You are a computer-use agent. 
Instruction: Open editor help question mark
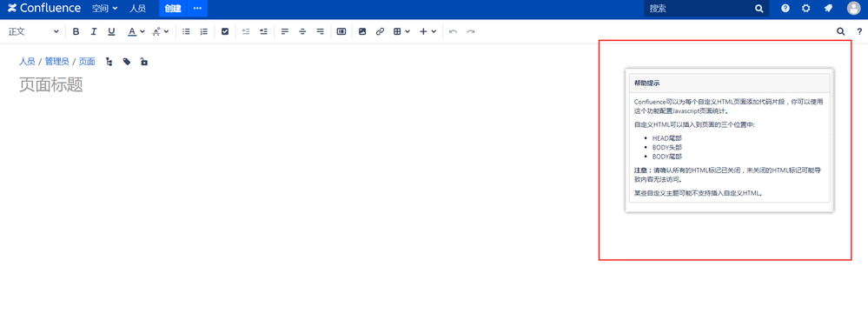tap(859, 31)
